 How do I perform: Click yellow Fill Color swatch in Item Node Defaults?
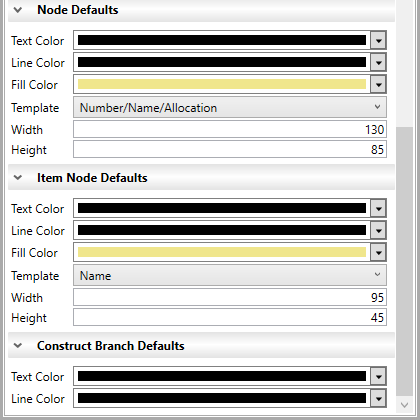click(x=222, y=252)
